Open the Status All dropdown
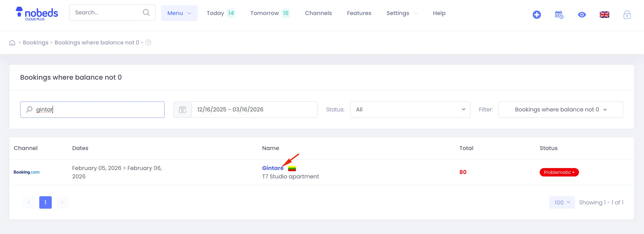Viewport: 644px width, 234px height. click(x=410, y=109)
